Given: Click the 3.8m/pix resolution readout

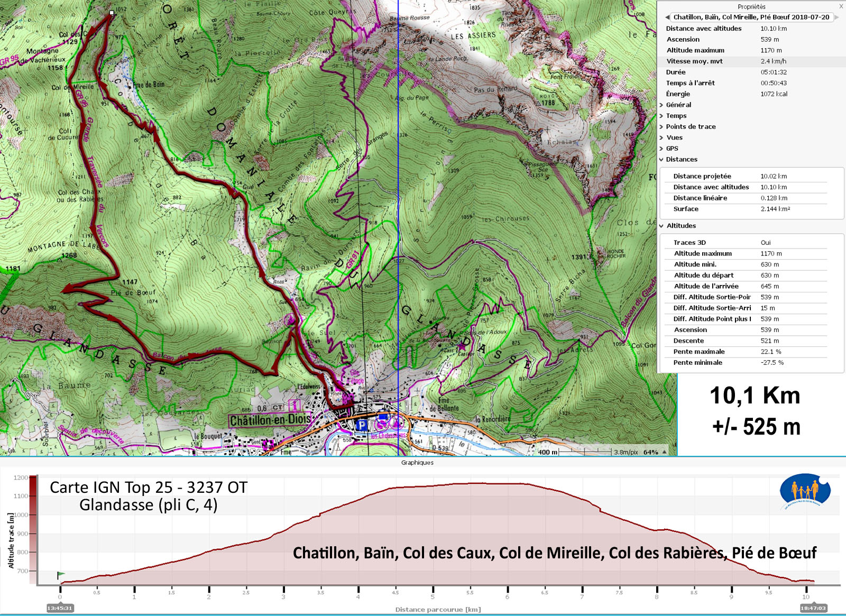Looking at the screenshot, I should point(626,452).
